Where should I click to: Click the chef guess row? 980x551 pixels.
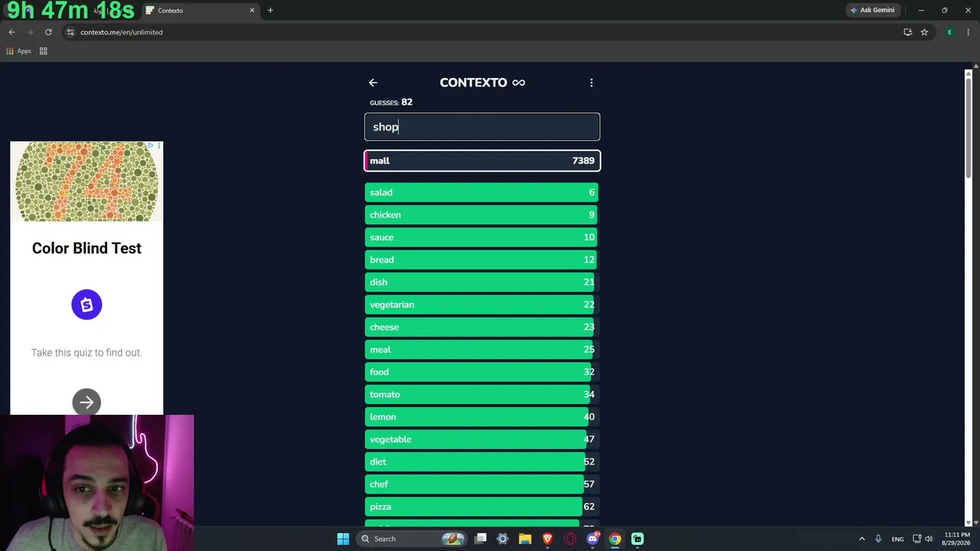482,484
